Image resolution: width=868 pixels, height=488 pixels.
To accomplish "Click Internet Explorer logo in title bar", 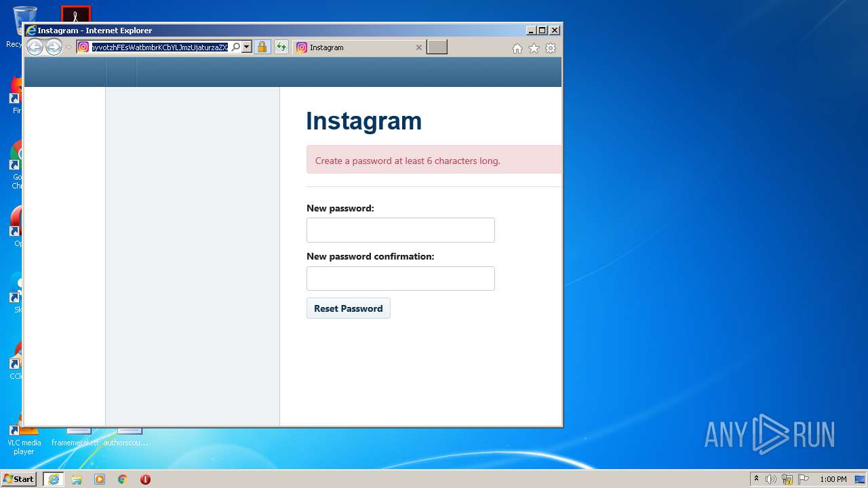I will tap(31, 30).
